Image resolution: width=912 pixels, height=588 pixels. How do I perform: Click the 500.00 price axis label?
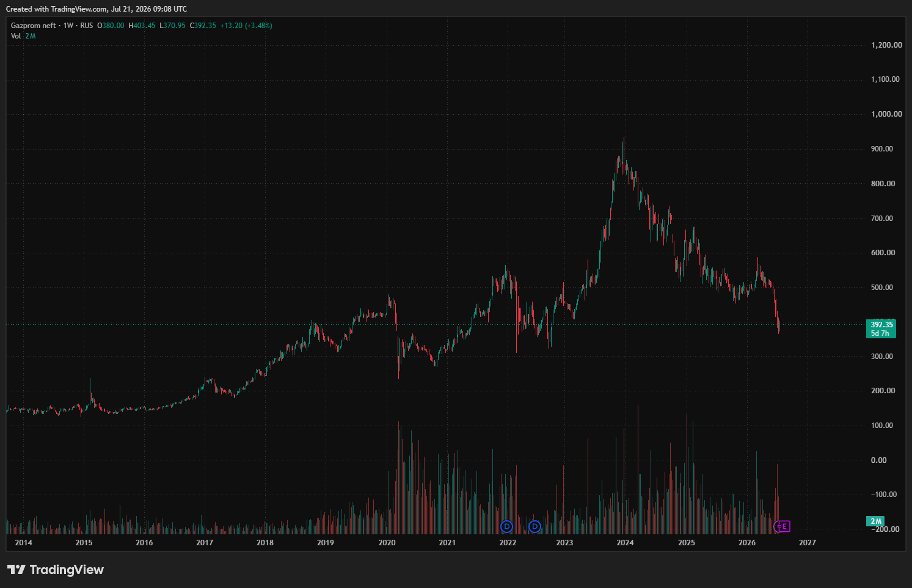(x=882, y=288)
